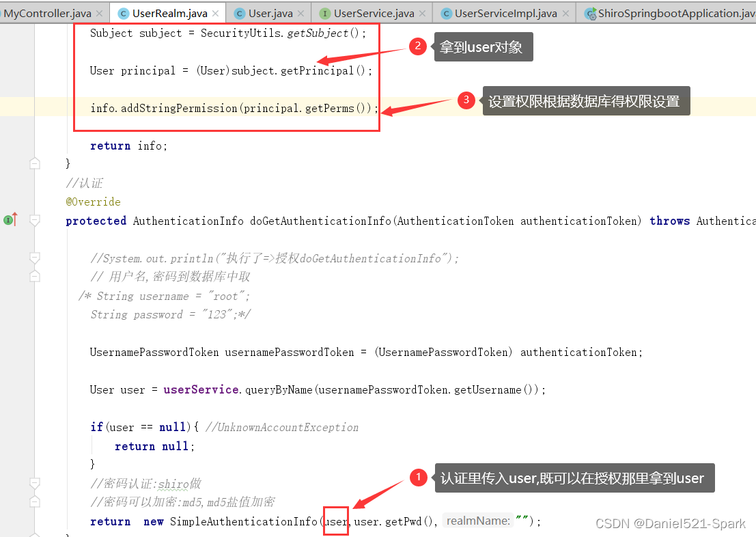This screenshot has width=756, height=537.
Task: Click the //认证 comment line
Action: coord(85,183)
